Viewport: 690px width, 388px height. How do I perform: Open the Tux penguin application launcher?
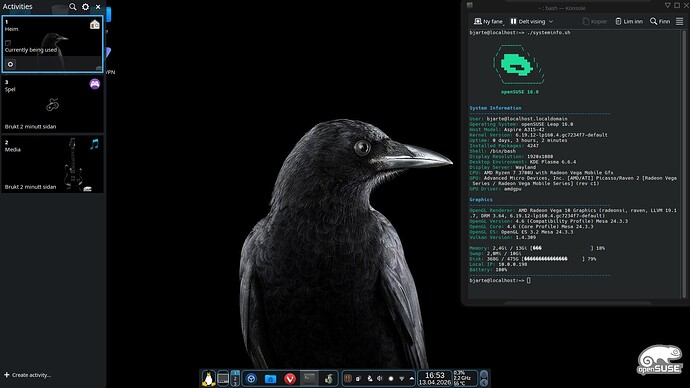click(x=208, y=378)
